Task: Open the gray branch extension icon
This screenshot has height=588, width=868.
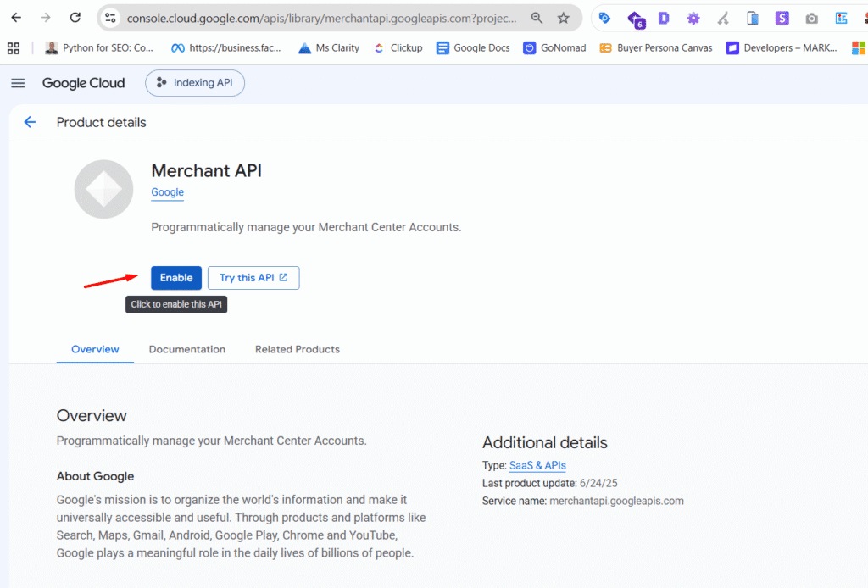Action: coord(723,19)
